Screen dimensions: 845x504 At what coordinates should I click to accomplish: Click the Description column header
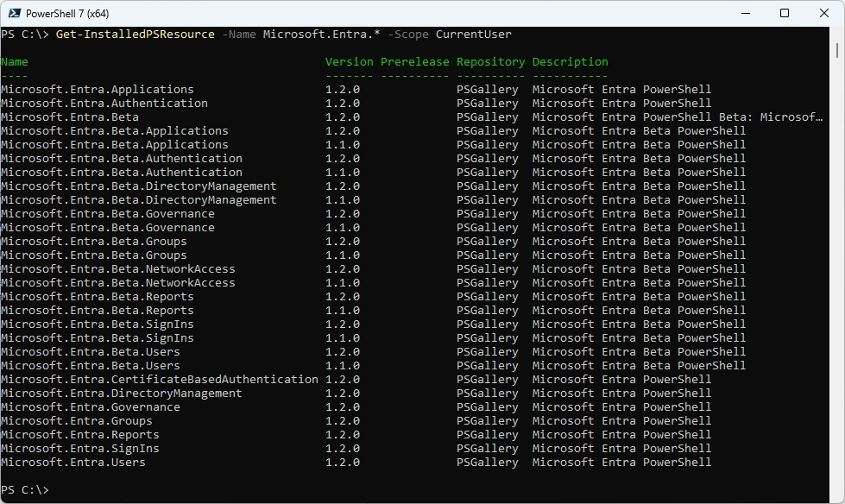(570, 62)
